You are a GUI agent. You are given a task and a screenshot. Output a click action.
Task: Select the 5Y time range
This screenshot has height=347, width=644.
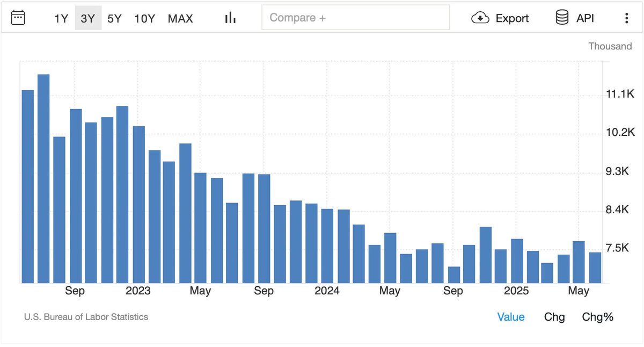click(114, 18)
